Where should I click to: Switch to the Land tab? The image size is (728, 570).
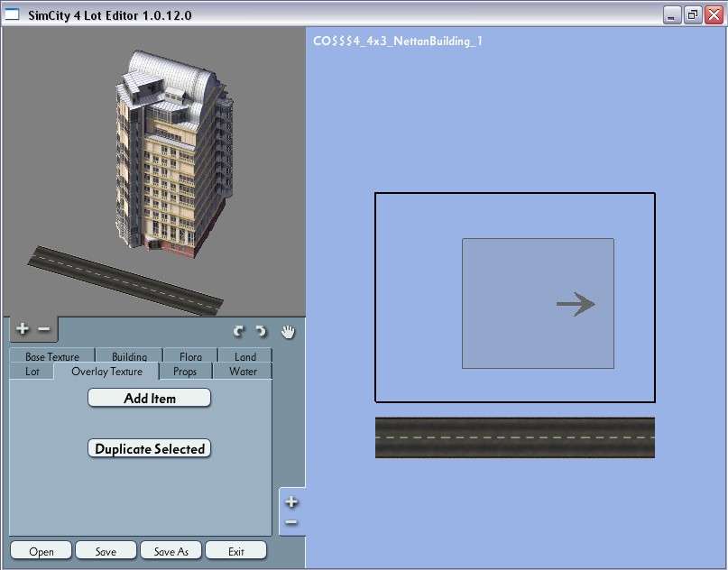pos(245,356)
